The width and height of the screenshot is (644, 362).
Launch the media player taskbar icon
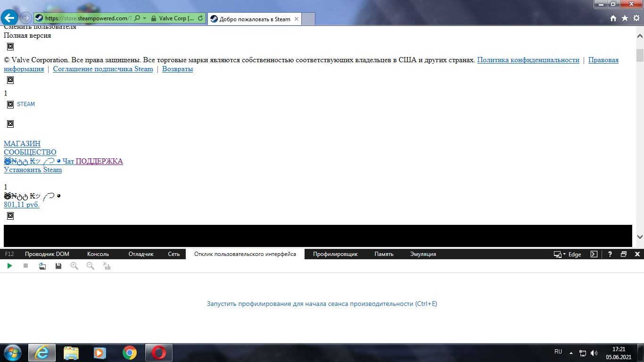click(x=100, y=353)
